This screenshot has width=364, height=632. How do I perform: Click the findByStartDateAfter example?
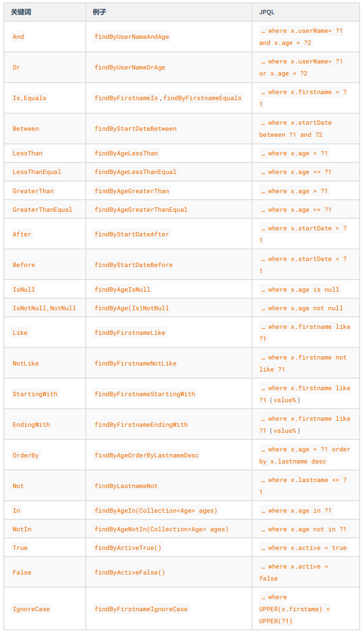(x=132, y=234)
